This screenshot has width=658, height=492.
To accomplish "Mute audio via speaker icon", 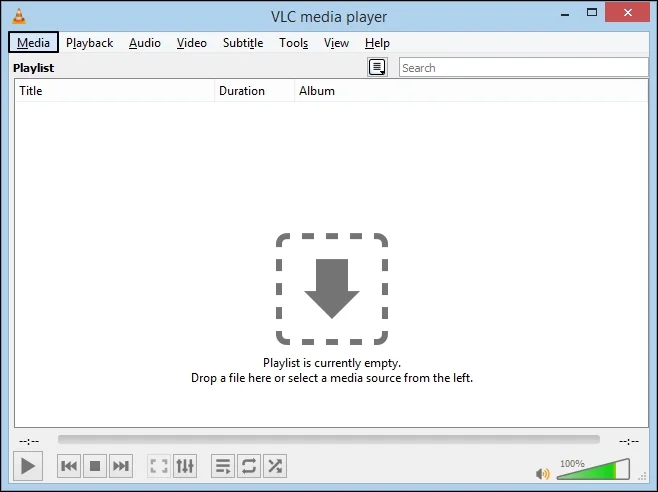I will (543, 474).
